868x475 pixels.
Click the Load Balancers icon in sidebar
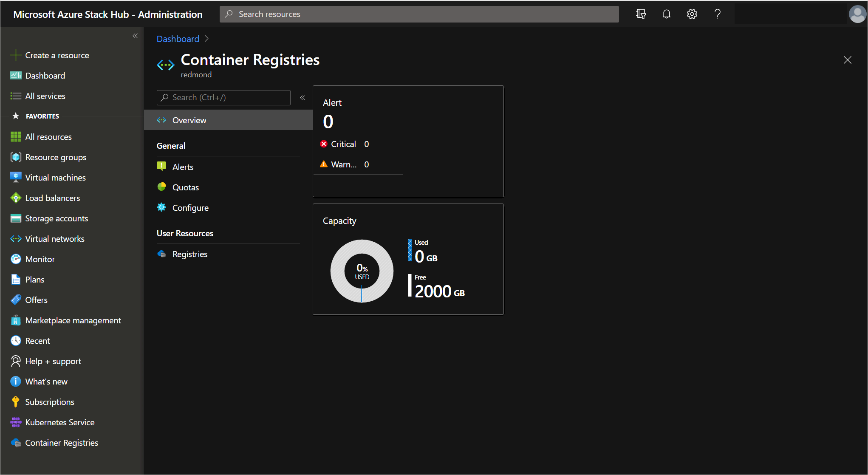15,198
